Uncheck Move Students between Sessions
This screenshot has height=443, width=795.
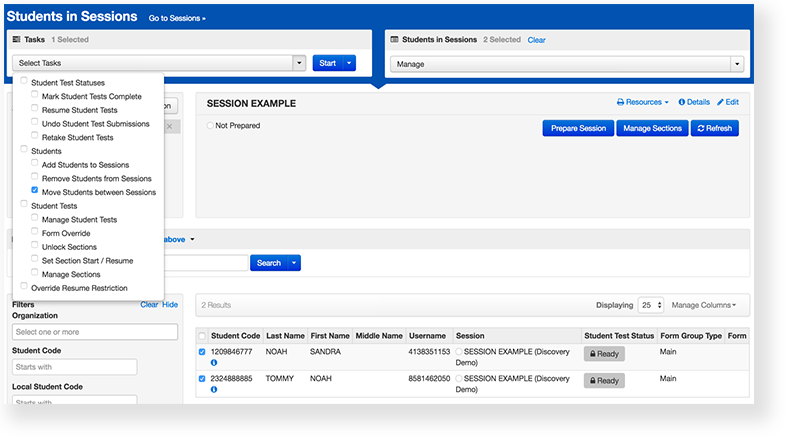coord(35,191)
